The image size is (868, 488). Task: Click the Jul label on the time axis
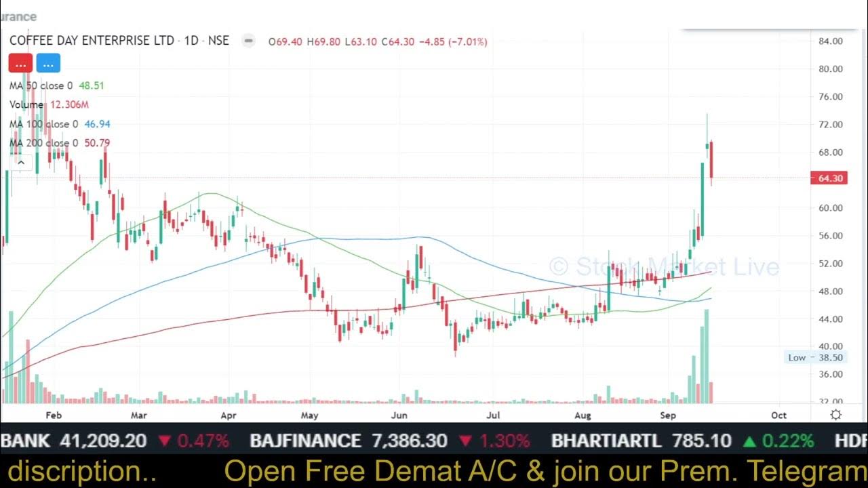point(493,415)
